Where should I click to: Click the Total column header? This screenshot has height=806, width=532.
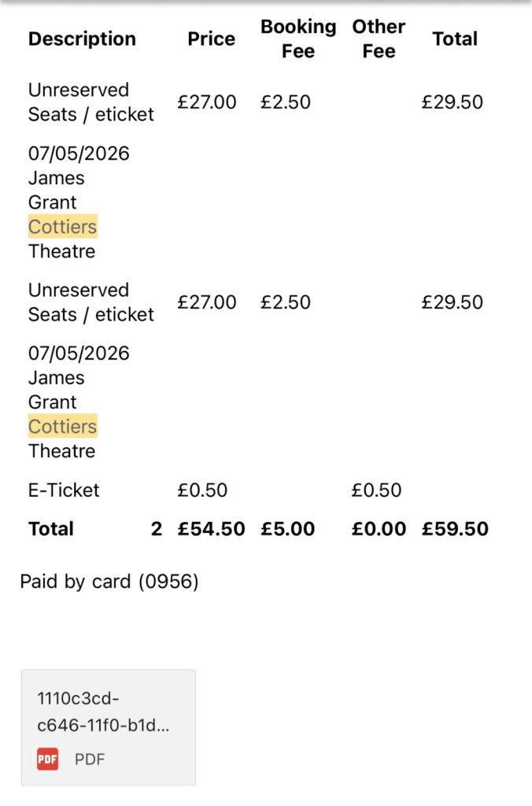pyautogui.click(x=455, y=39)
